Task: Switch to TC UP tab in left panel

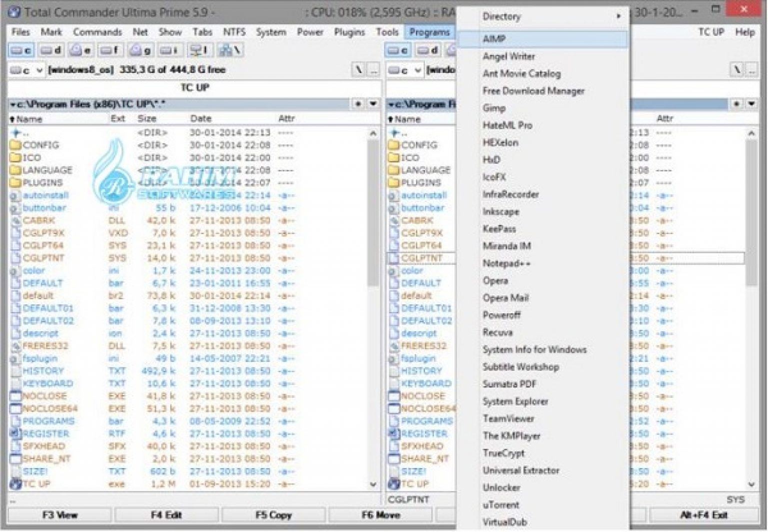Action: [194, 88]
